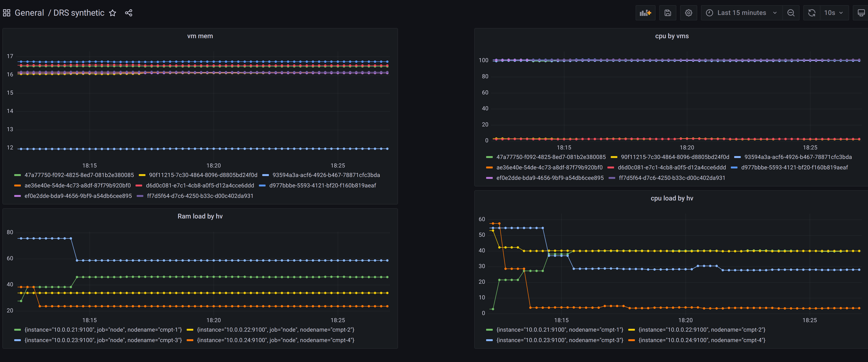Toggle cmpt-4 series in cpu load by hv legend
The width and height of the screenshot is (868, 362).
click(x=701, y=340)
